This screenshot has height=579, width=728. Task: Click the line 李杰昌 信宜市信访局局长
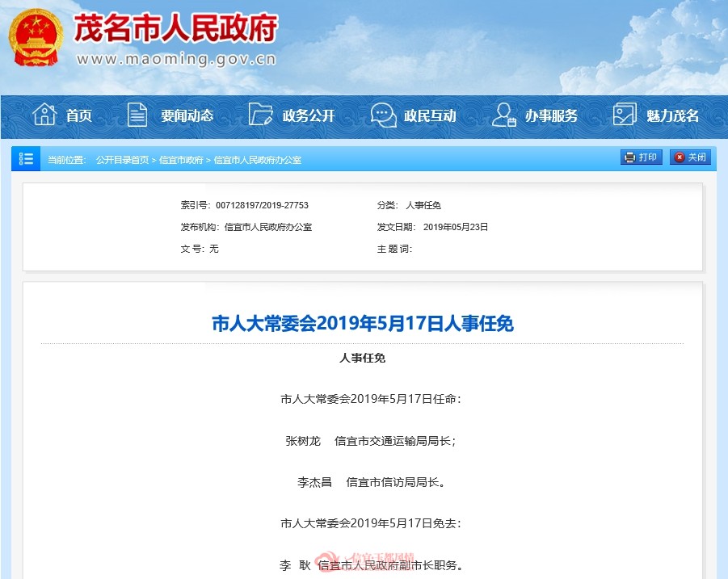pyautogui.click(x=372, y=482)
